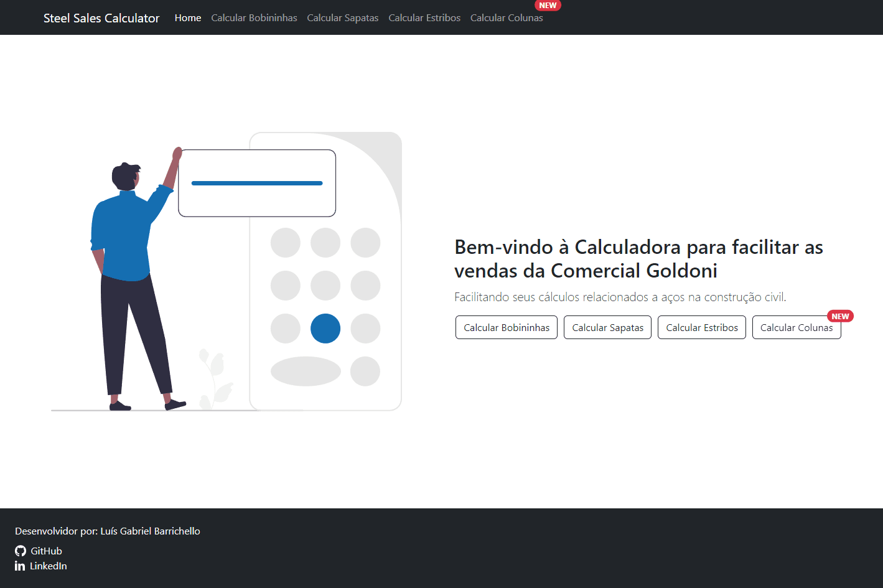Open the Home page from the navbar

(188, 17)
